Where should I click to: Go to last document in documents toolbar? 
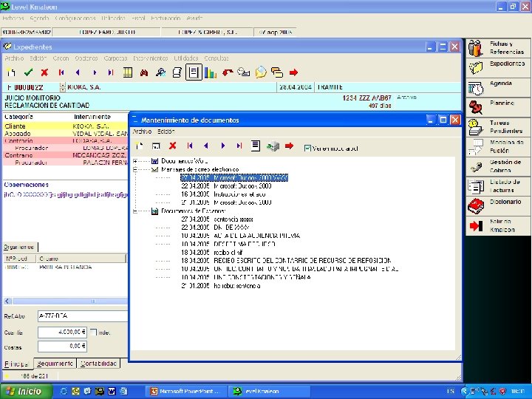pyautogui.click(x=239, y=146)
